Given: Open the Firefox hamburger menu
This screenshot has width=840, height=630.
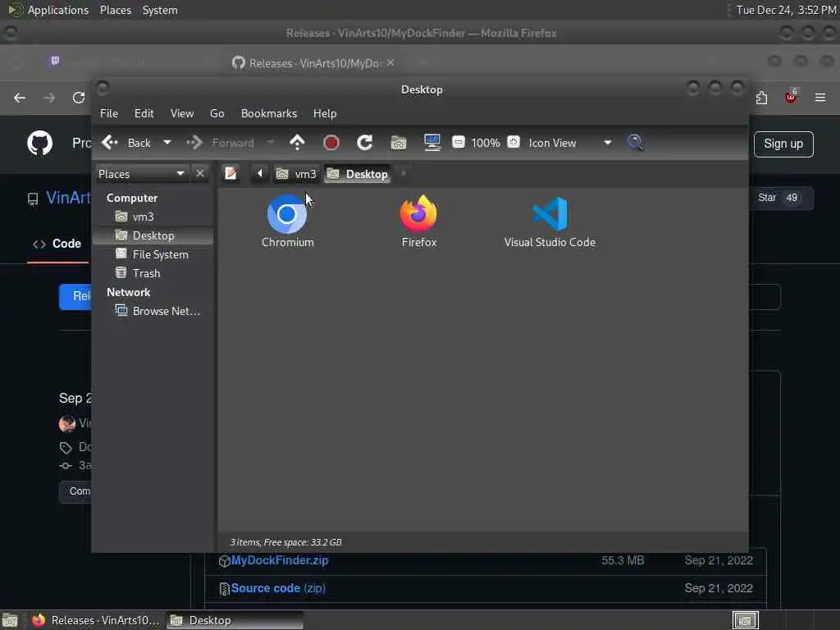Looking at the screenshot, I should 820,98.
